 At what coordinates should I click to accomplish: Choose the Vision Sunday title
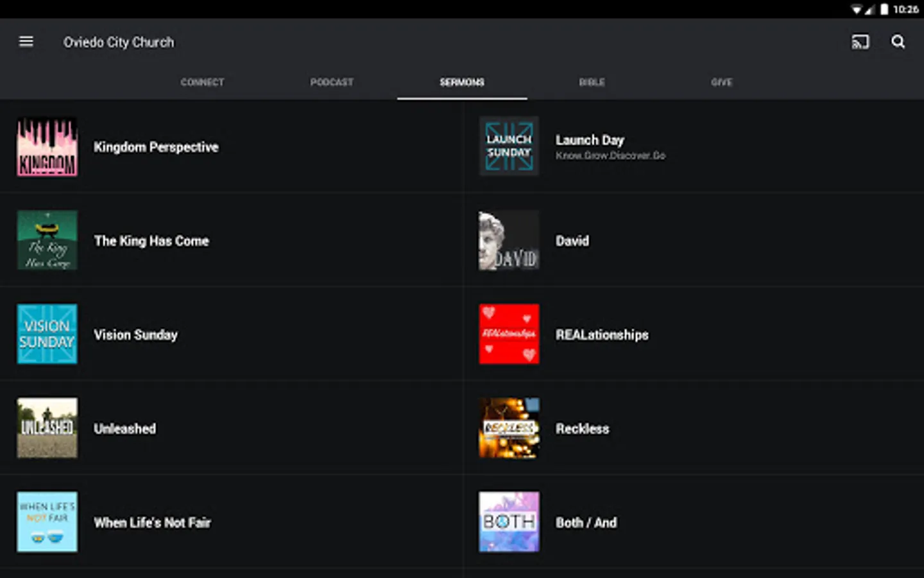(x=135, y=335)
